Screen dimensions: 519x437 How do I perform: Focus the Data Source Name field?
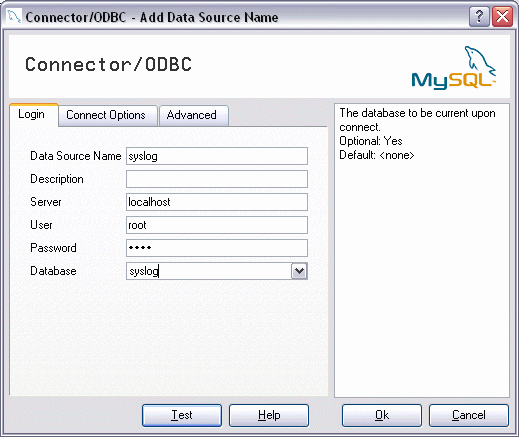217,156
